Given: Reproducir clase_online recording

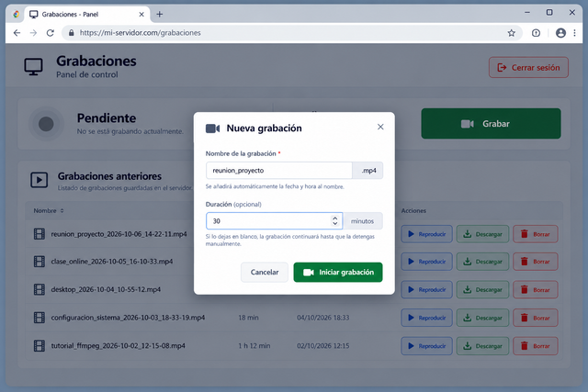Looking at the screenshot, I should point(426,262).
